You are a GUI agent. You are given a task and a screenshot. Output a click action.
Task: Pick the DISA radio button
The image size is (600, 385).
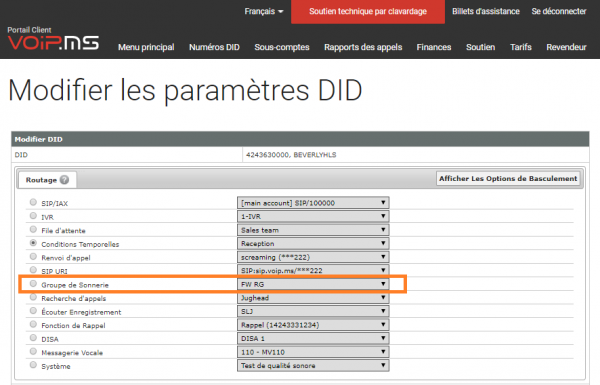pos(33,338)
